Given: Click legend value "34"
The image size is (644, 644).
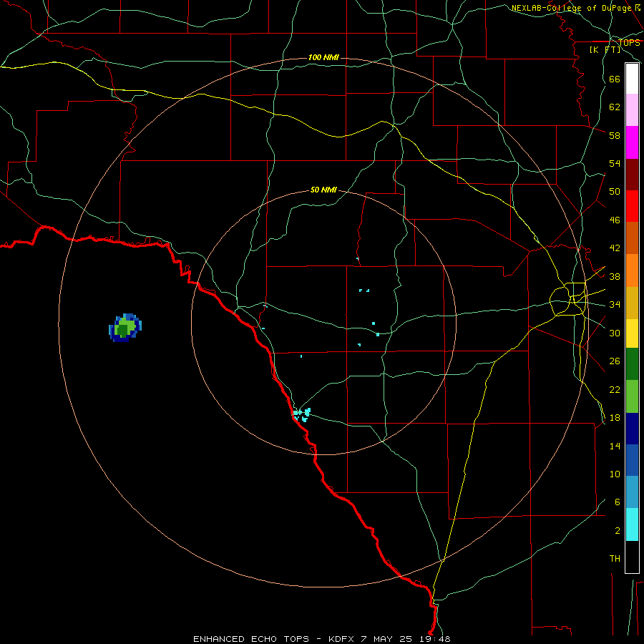Looking at the screenshot, I should point(615,305).
